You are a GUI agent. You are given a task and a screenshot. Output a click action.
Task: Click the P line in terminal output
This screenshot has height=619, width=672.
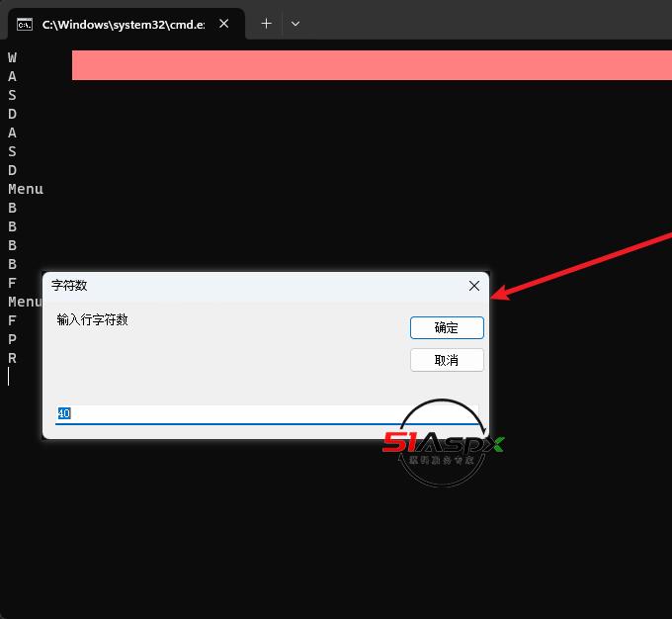(x=13, y=339)
